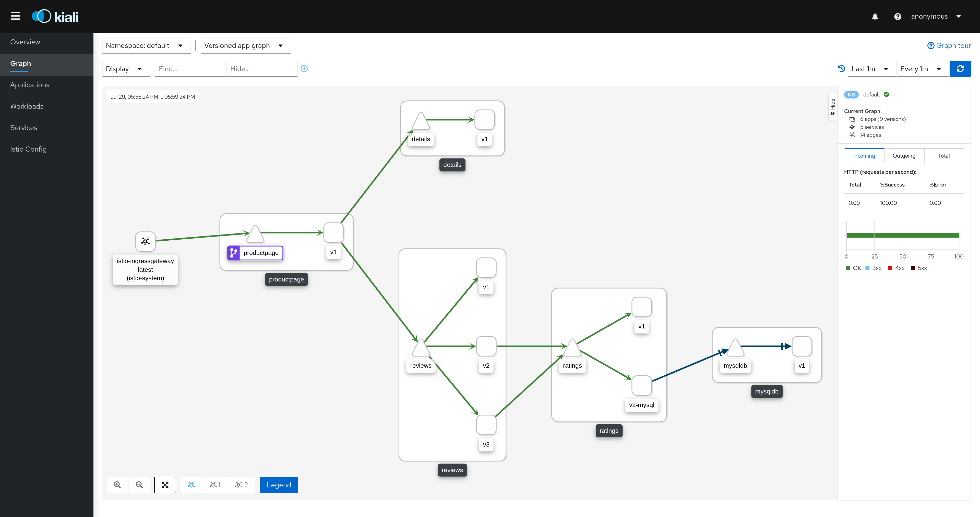Click the replay history icon
The height and width of the screenshot is (517, 980).
click(x=841, y=68)
